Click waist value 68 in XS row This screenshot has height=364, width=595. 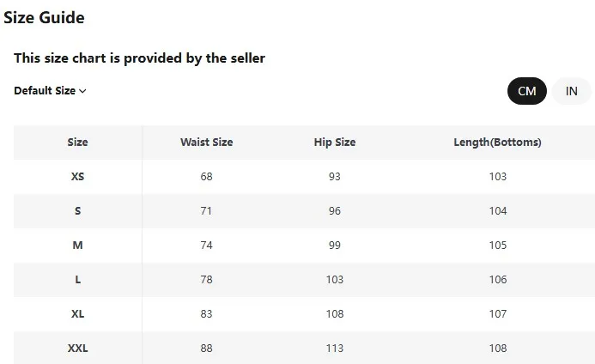point(206,177)
